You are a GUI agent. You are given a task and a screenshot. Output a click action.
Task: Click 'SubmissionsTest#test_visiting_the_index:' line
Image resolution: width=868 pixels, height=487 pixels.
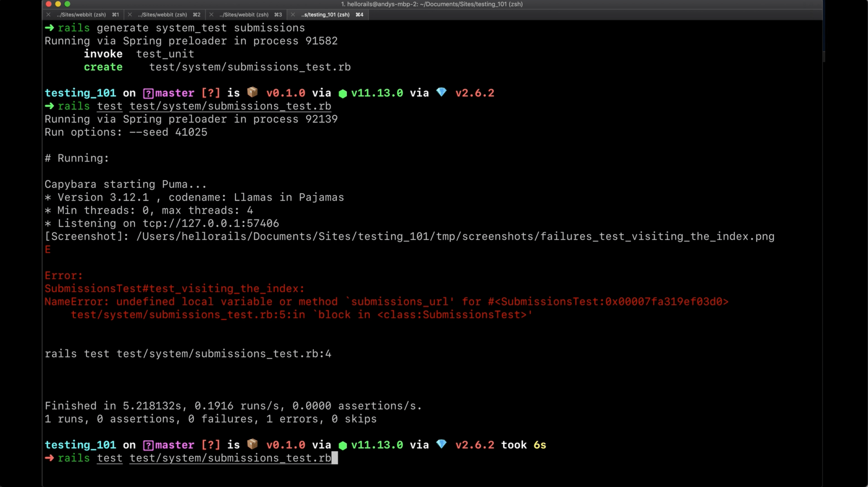(x=175, y=289)
